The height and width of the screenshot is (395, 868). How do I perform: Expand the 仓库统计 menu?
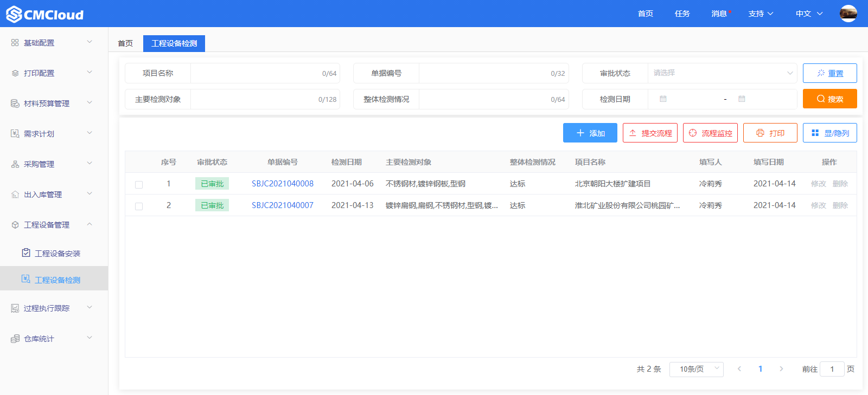[90, 338]
